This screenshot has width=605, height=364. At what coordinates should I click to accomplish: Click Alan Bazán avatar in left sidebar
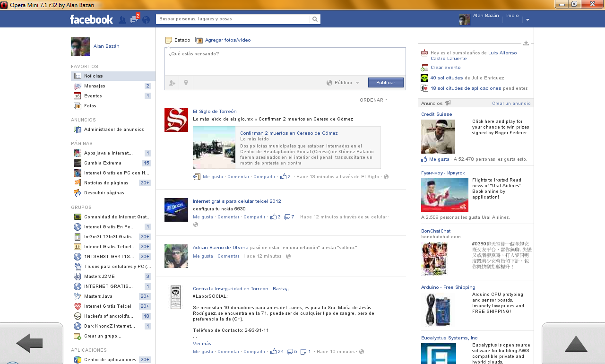point(80,46)
